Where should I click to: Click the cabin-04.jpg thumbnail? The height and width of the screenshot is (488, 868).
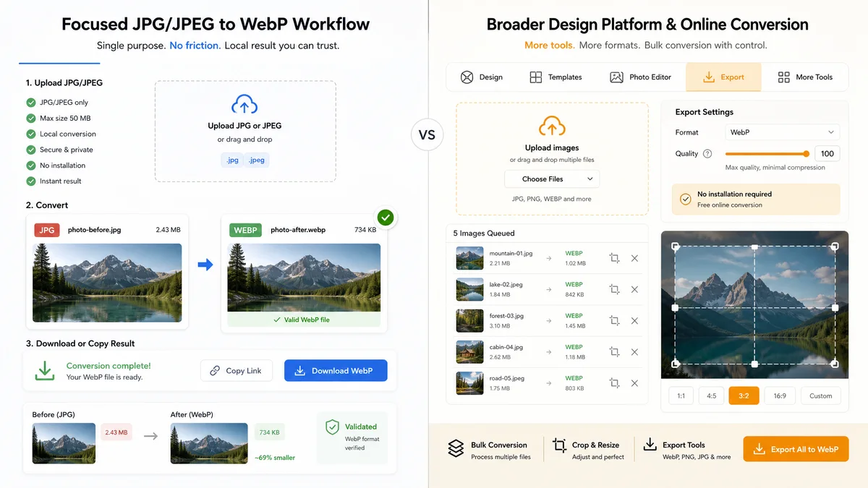pos(469,351)
